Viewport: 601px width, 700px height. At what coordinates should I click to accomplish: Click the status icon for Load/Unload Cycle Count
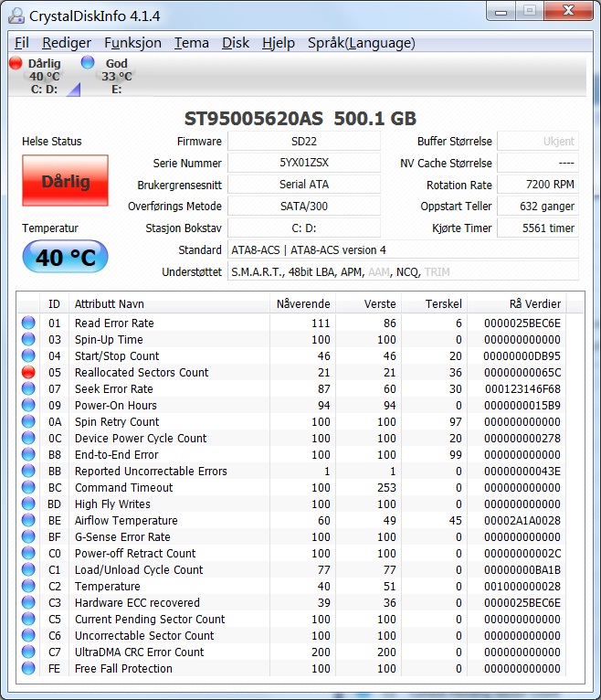coord(28,569)
